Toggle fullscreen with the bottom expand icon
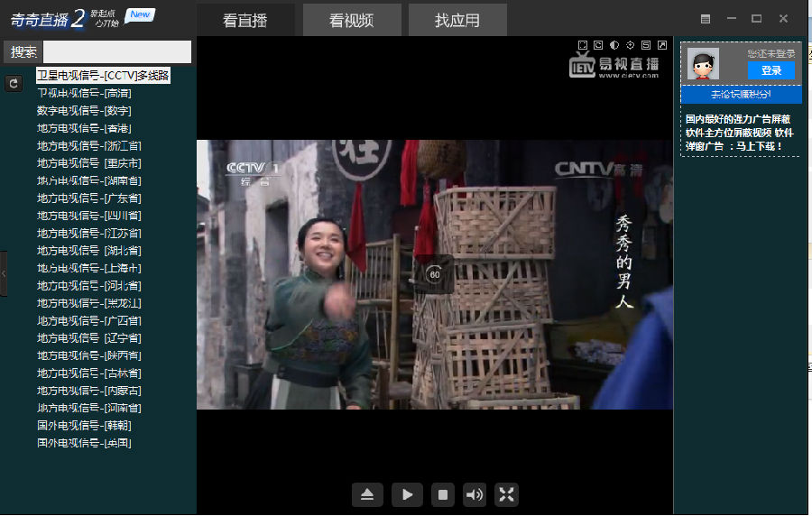Viewport: 812px width, 516px height. pos(506,494)
